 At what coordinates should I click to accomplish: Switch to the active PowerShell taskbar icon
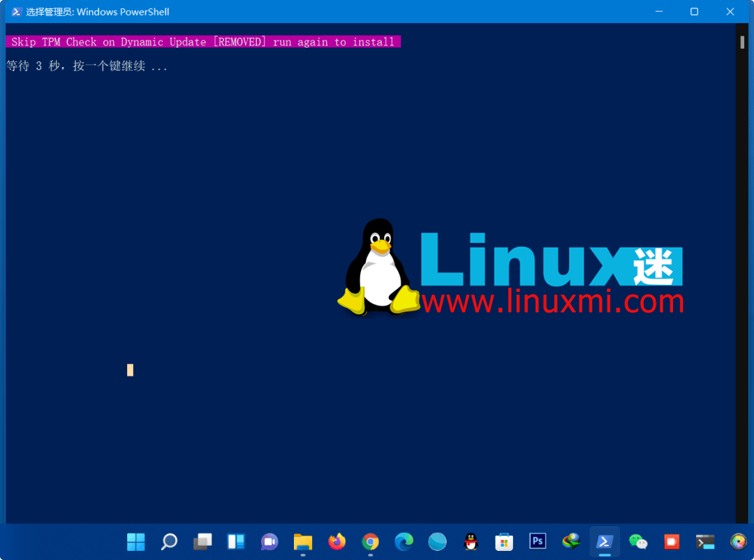click(605, 542)
